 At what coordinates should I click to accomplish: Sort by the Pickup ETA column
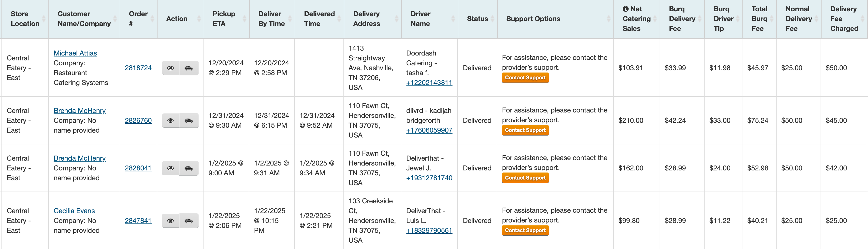224,19
